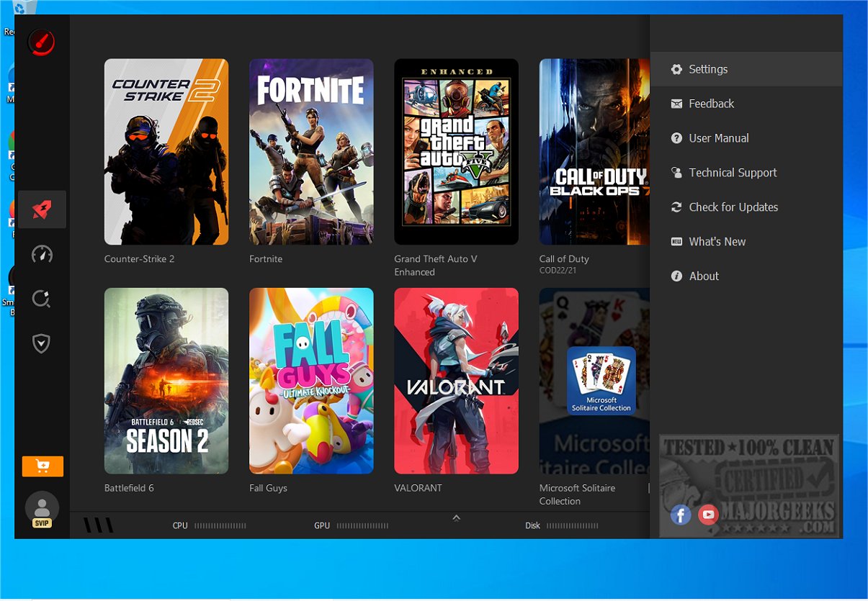This screenshot has height=601, width=868.
Task: Open the User Manual menu entry
Action: (746, 138)
